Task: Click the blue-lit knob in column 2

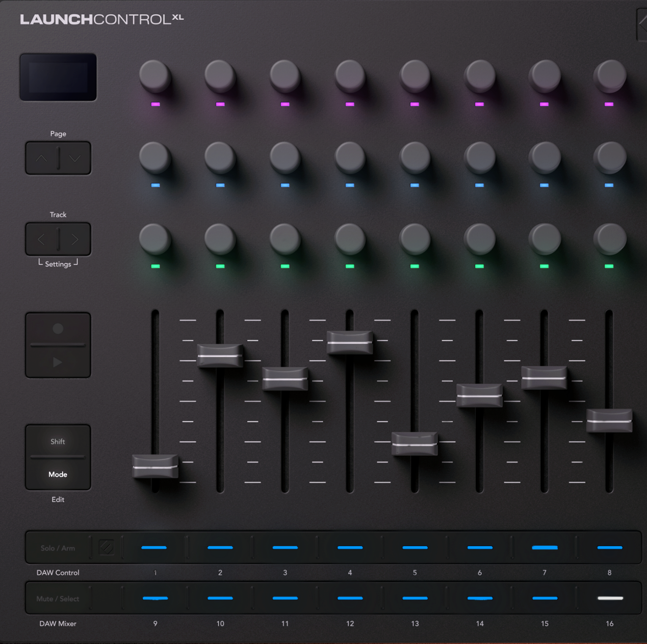Action: coord(220,157)
